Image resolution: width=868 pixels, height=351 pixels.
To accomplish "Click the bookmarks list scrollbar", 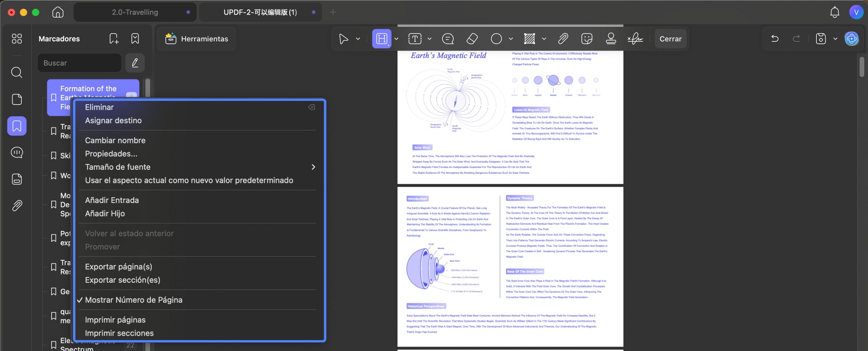I will tap(147, 88).
